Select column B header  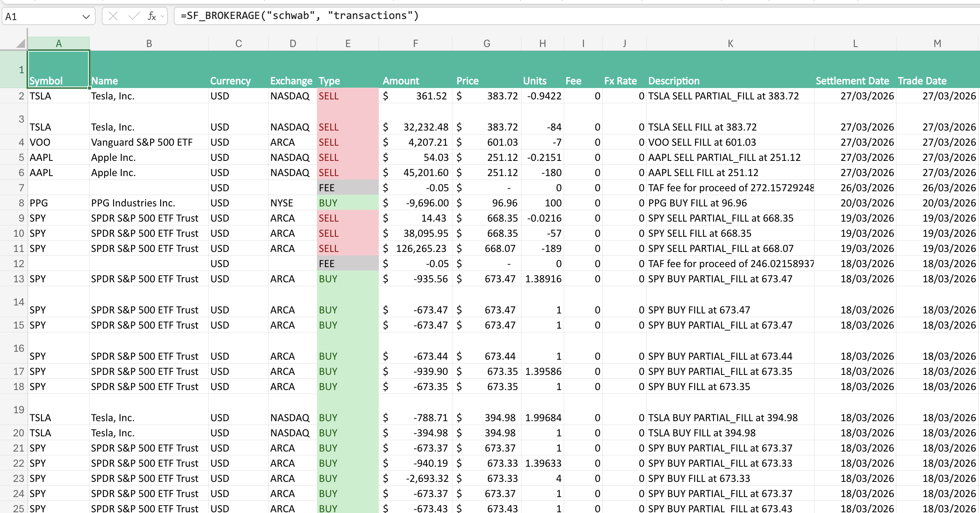pos(149,43)
